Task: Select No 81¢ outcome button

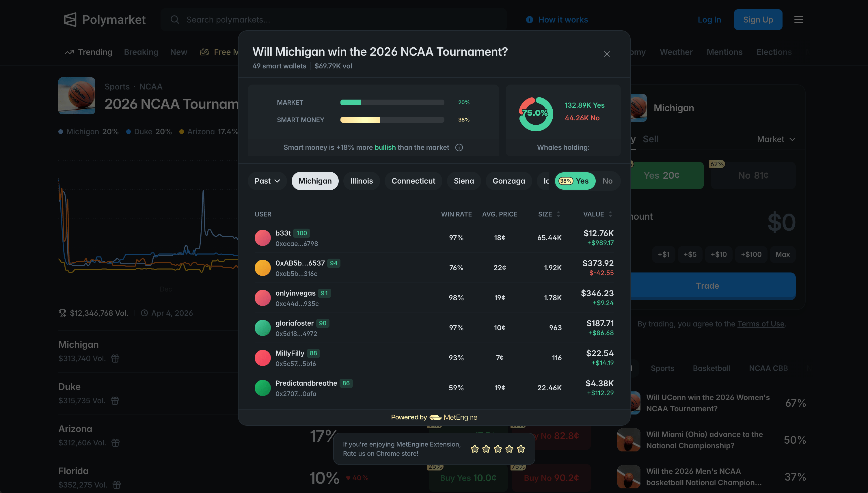Action: coord(753,175)
